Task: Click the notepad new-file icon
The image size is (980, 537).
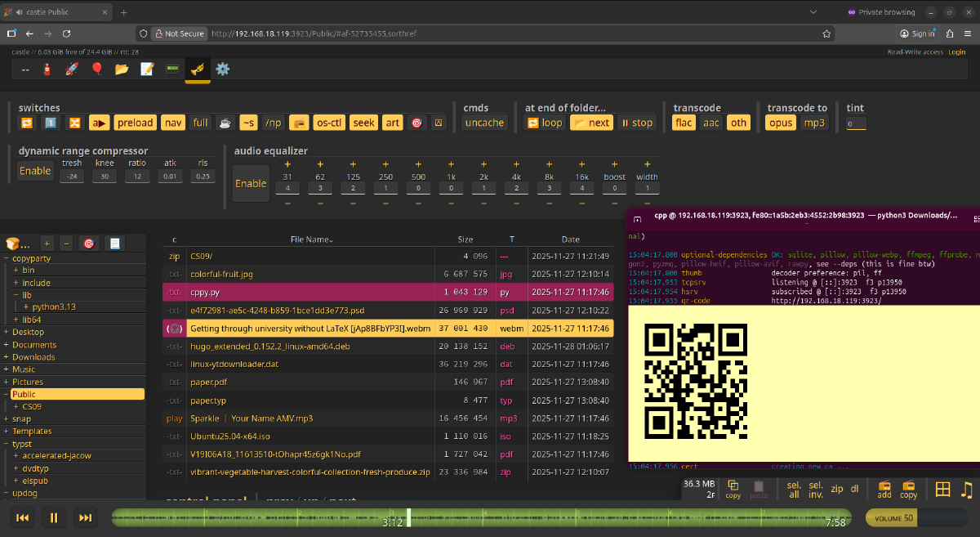Action: pyautogui.click(x=147, y=69)
